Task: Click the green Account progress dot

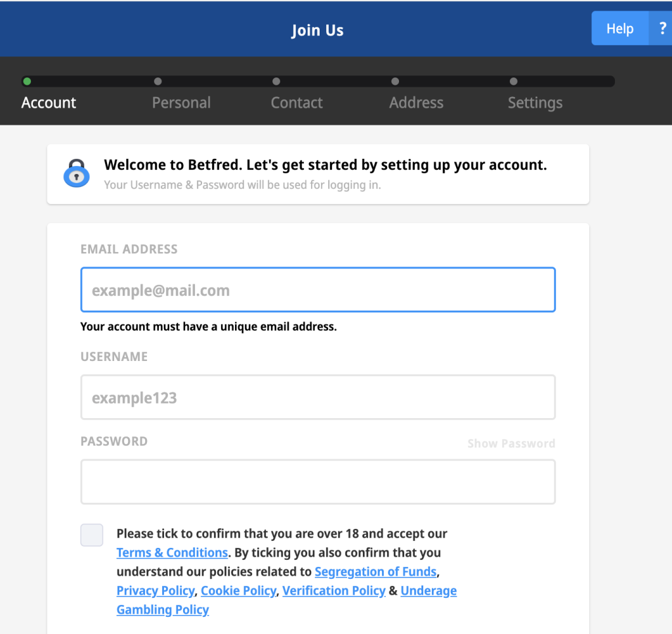Action: pos(27,81)
